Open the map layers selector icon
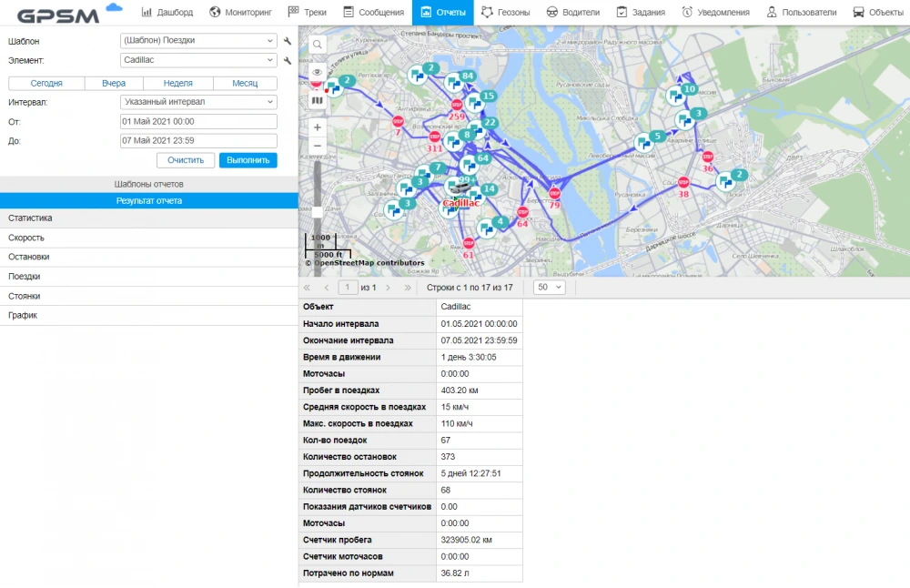 pyautogui.click(x=317, y=100)
